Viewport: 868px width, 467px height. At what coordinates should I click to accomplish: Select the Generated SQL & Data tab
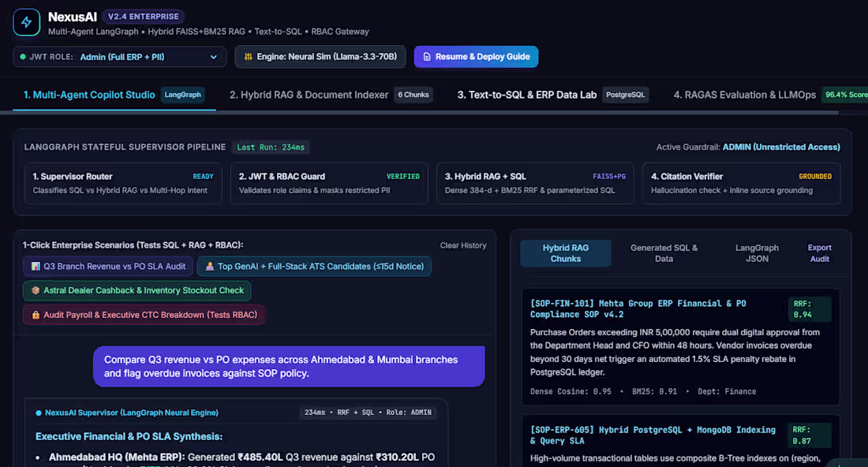[x=664, y=253]
